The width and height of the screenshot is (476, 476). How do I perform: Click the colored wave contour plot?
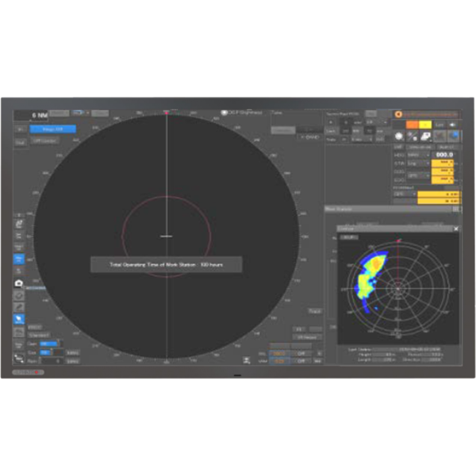click(x=398, y=289)
